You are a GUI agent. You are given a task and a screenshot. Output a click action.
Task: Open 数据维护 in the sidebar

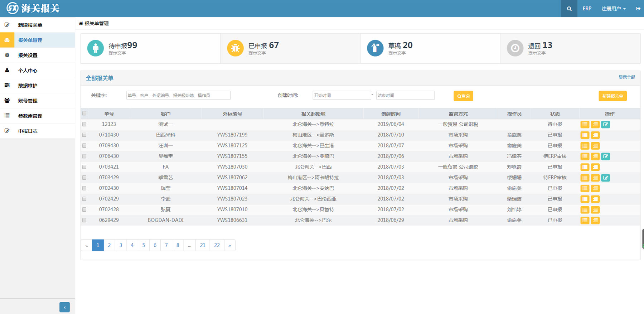(x=37, y=86)
